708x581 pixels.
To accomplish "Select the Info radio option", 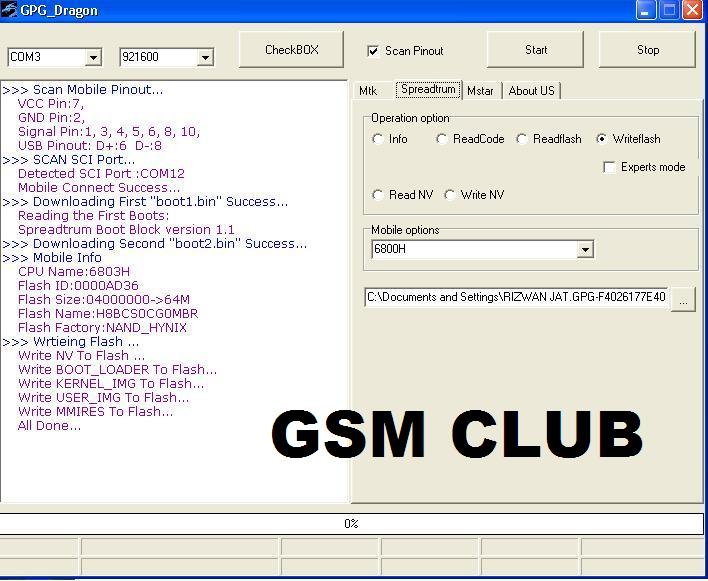I will coord(378,139).
